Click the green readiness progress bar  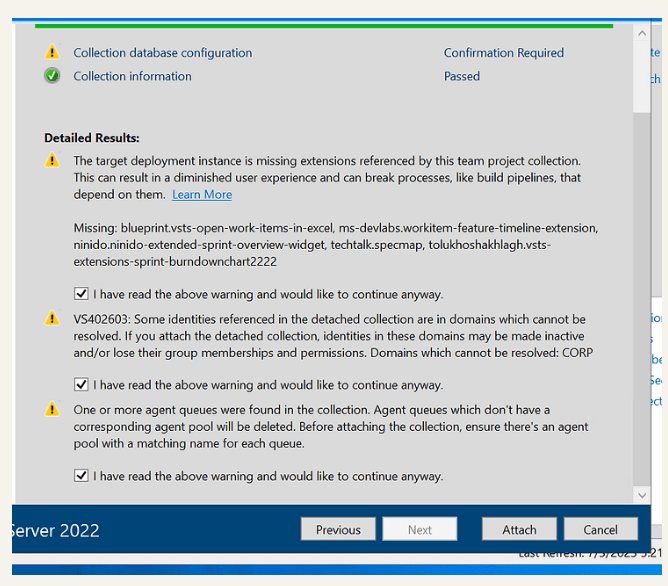tap(324, 26)
